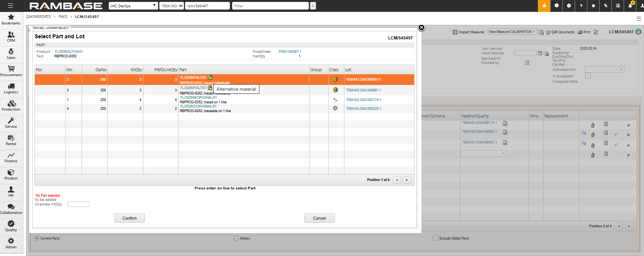Screen dimensions: 644x256
Task: Click PWO breadcrumb item
Action: 63,17
